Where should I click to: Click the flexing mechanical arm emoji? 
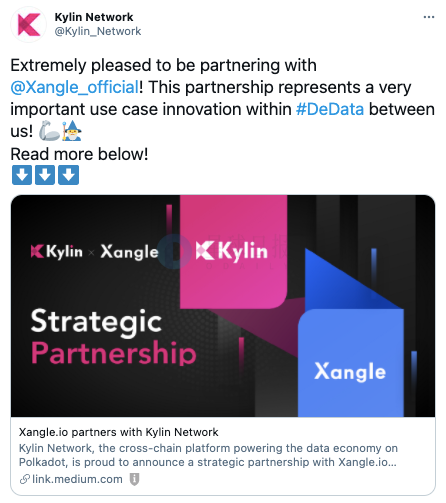click(49, 131)
